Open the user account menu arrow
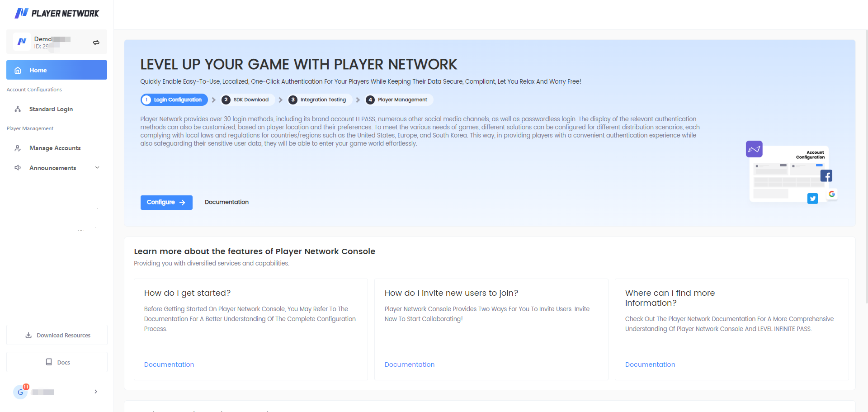 96,392
